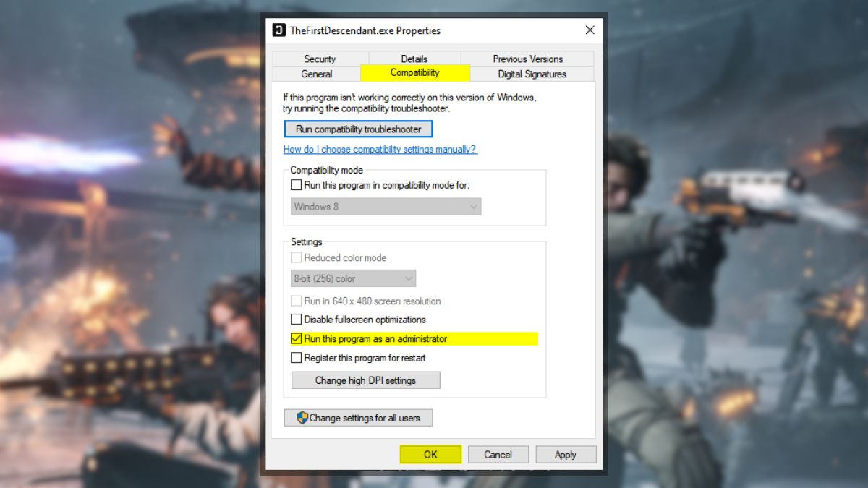Click the Cancel button
Image resolution: width=868 pixels, height=488 pixels.
click(498, 454)
